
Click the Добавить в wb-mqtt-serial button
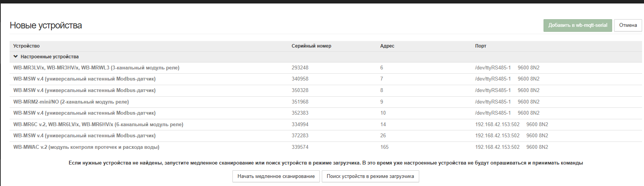point(577,25)
